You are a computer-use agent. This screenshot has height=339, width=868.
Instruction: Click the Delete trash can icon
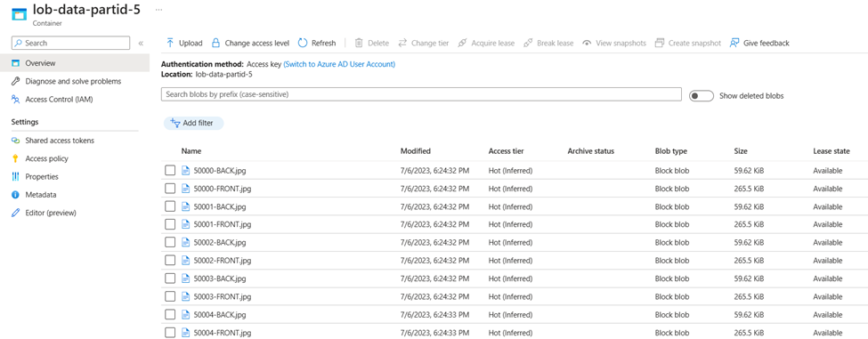click(359, 43)
